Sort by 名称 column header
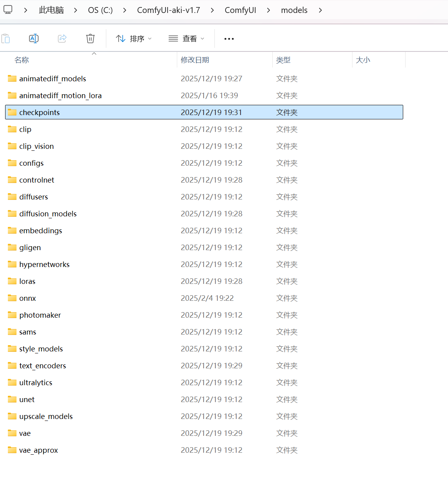 22,60
